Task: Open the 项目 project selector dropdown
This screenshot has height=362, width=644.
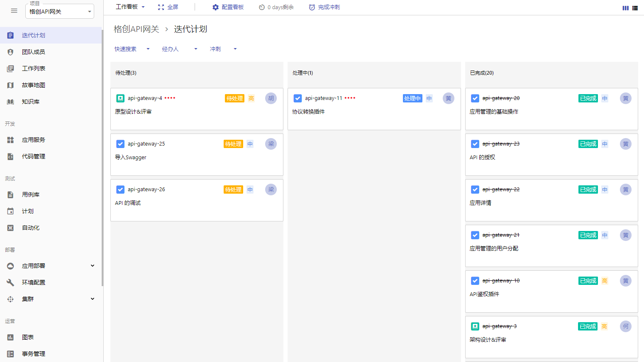Action: pyautogui.click(x=60, y=12)
